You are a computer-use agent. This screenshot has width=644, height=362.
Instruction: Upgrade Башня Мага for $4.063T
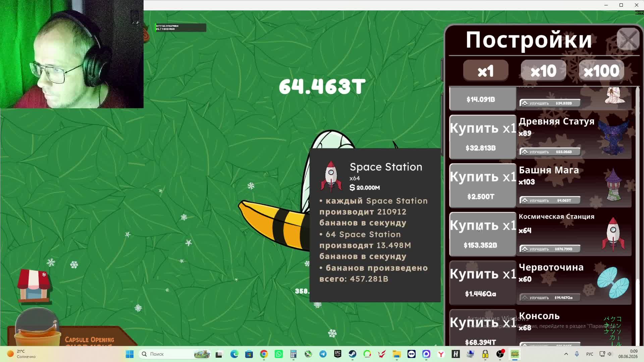[550, 200]
